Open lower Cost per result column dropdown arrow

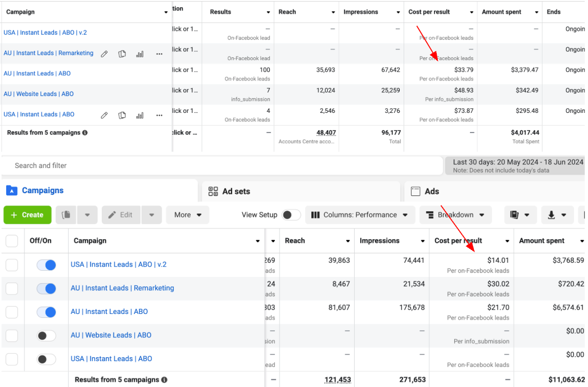[x=507, y=241]
